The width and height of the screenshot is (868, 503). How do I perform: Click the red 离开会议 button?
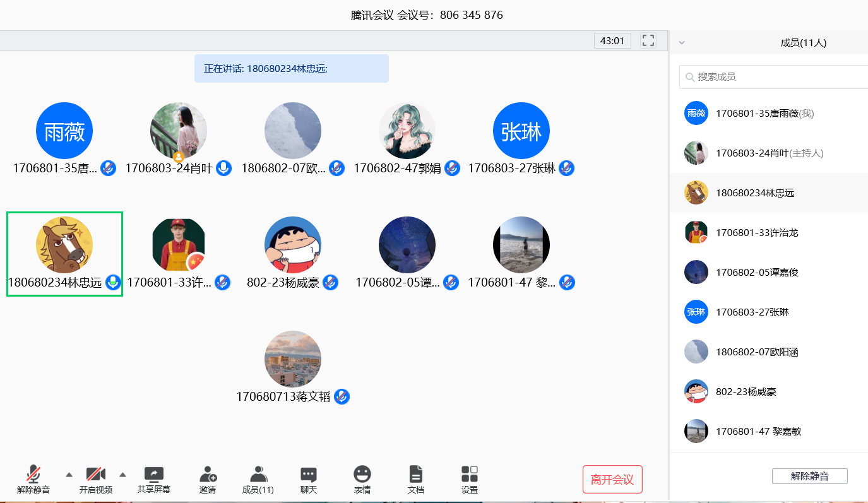click(x=612, y=480)
